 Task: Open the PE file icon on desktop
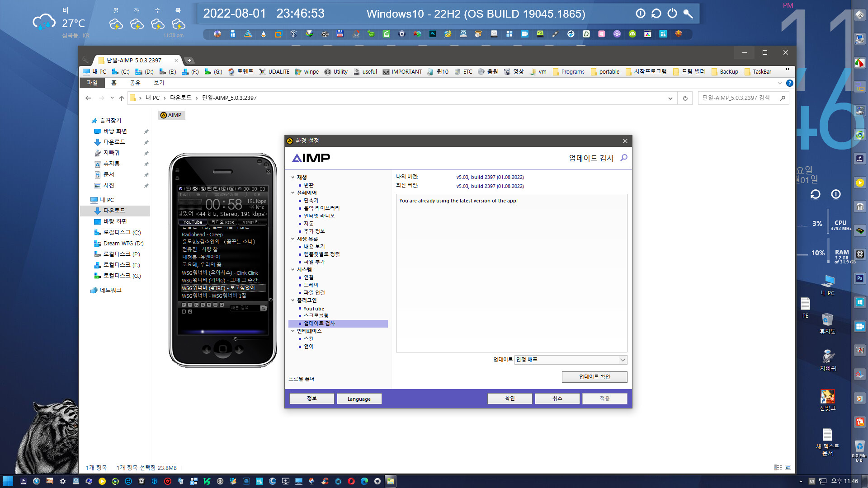point(805,308)
